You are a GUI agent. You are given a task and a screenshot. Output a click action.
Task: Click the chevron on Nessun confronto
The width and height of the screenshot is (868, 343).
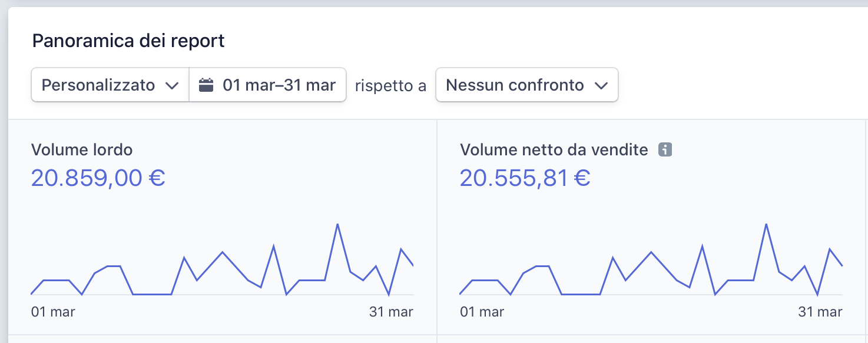pos(601,86)
